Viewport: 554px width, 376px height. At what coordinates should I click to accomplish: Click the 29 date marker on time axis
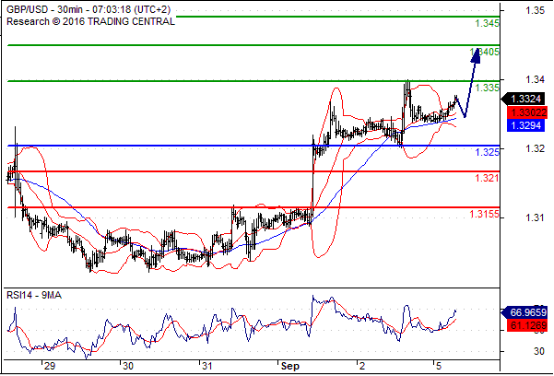tap(49, 366)
